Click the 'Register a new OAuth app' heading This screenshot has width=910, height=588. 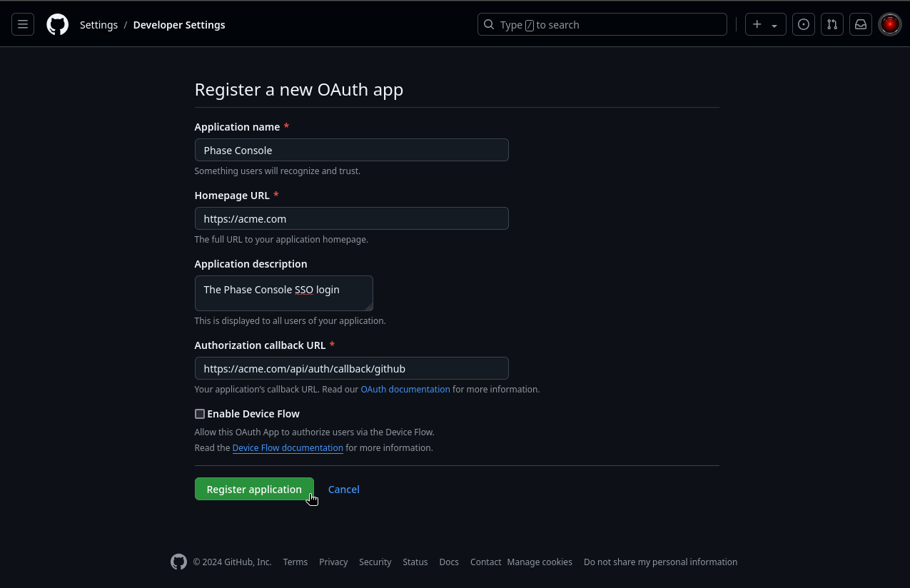click(299, 89)
